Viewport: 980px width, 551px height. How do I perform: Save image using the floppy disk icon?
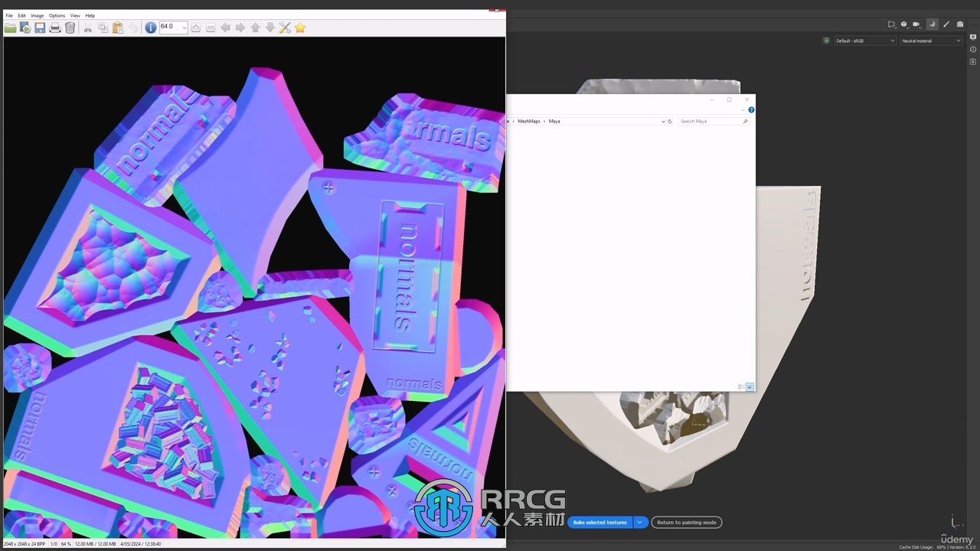point(40,28)
